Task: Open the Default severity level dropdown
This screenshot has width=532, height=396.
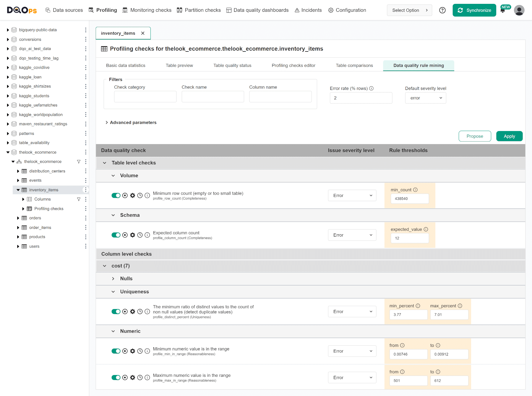Action: coord(426,98)
